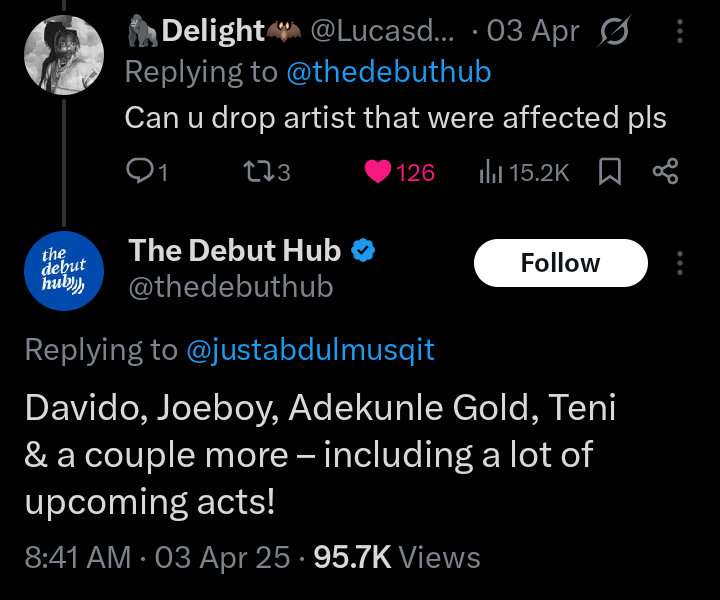
Task: Open more options menu on Delight's reply
Action: (x=681, y=32)
